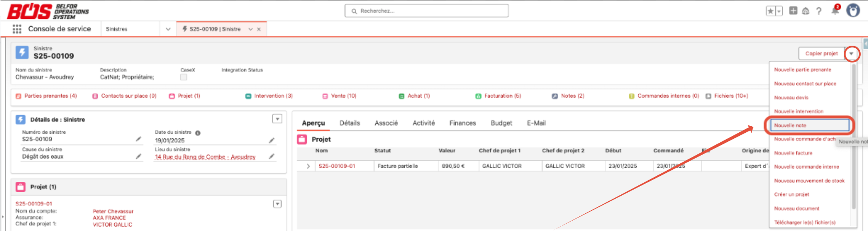Open the App Launcher grid icon
Screen dimensions: 868x231
(x=17, y=29)
